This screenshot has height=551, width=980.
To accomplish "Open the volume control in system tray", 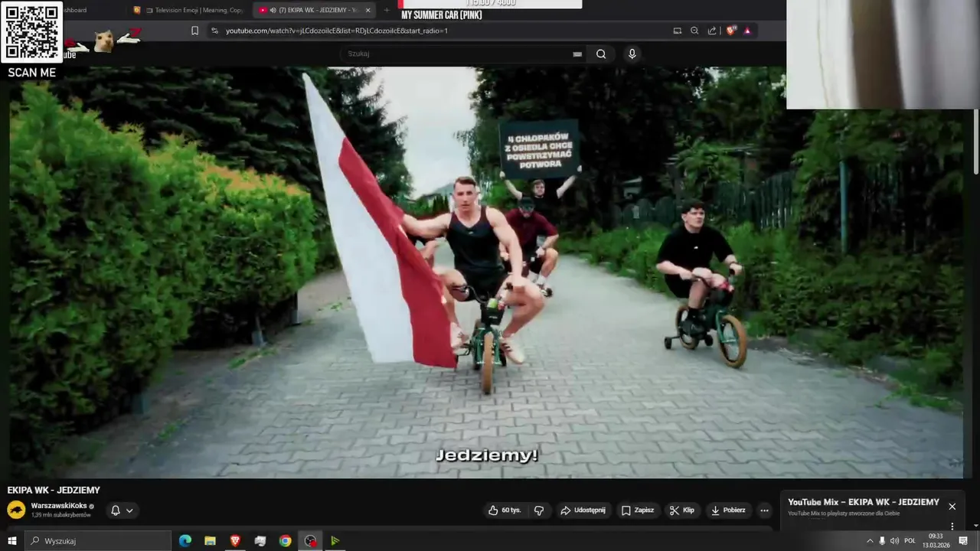I will coord(894,541).
